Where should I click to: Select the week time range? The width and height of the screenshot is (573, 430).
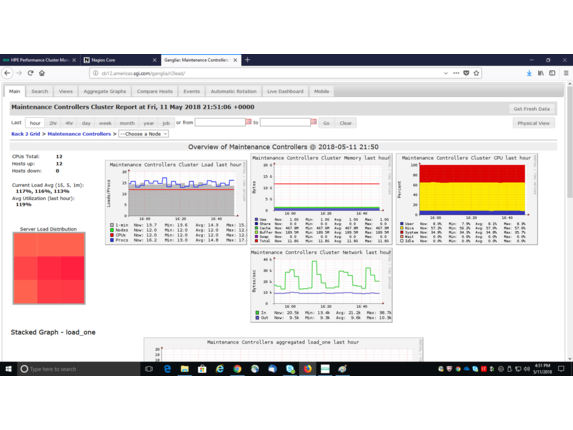coord(105,123)
